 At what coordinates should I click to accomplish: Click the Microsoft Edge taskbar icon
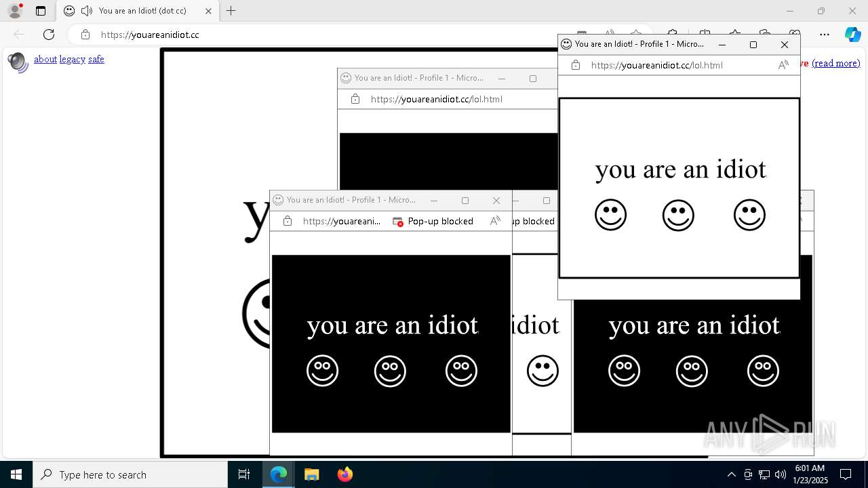(x=279, y=474)
